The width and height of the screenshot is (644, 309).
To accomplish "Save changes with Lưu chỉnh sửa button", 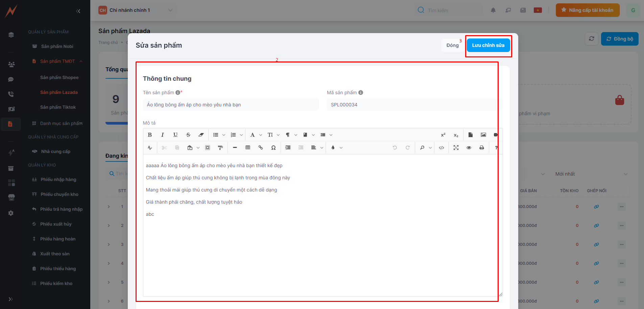I will tap(488, 45).
